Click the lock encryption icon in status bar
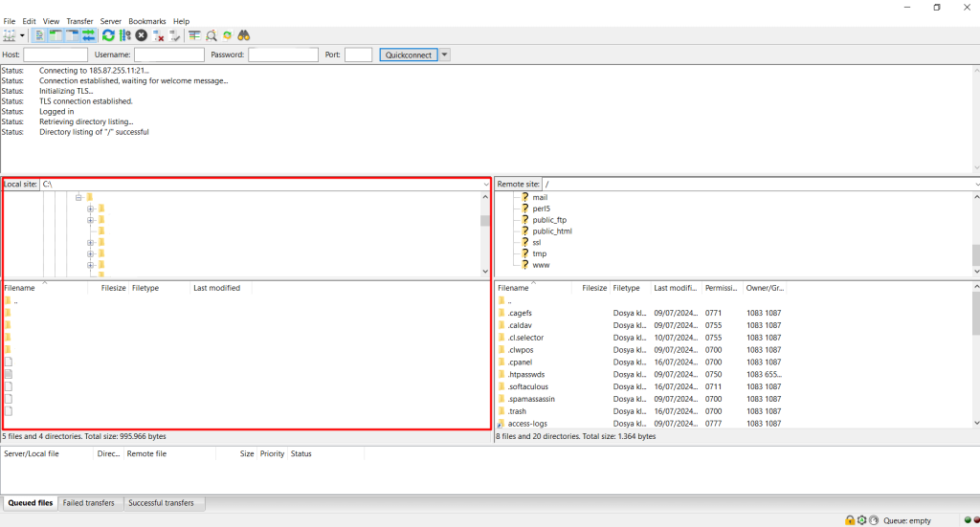 [x=850, y=520]
